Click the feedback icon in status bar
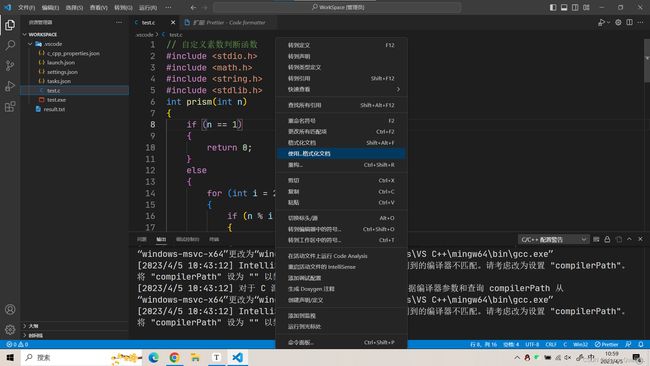The height and width of the screenshot is (366, 650). pos(628,344)
